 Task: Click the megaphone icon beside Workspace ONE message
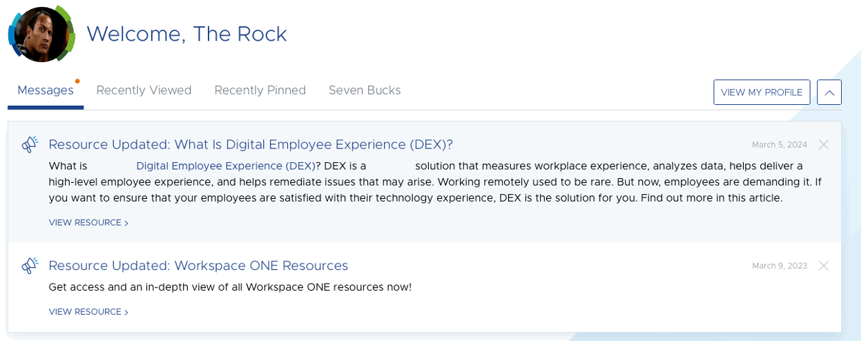coord(30,266)
